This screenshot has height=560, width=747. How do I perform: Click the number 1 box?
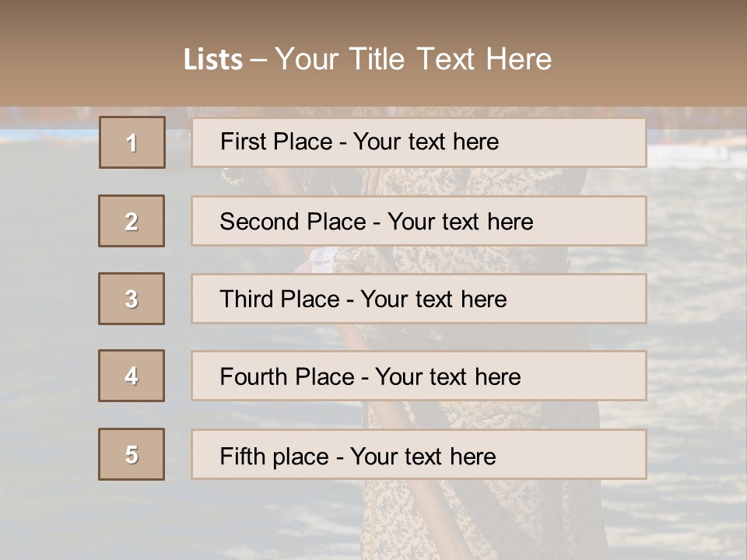(132, 142)
